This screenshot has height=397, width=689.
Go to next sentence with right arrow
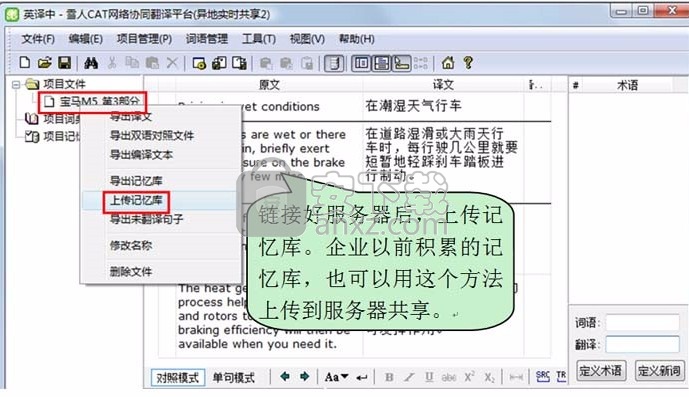coord(304,377)
